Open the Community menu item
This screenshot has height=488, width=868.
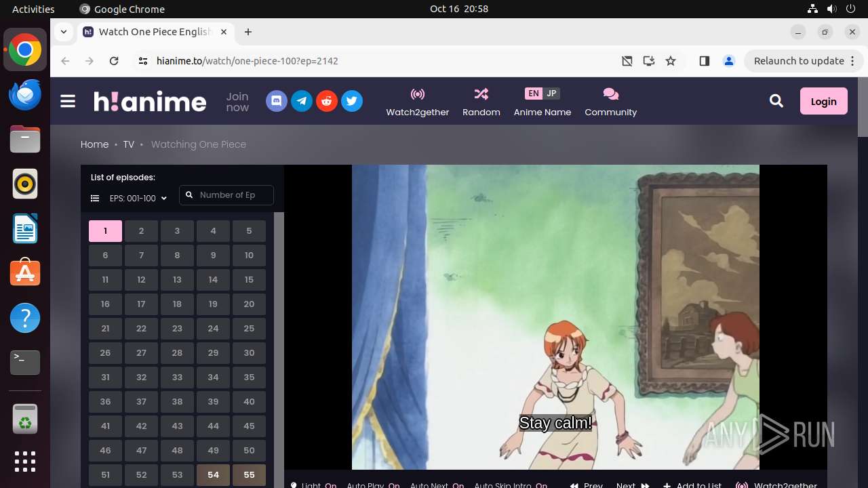coord(610,102)
